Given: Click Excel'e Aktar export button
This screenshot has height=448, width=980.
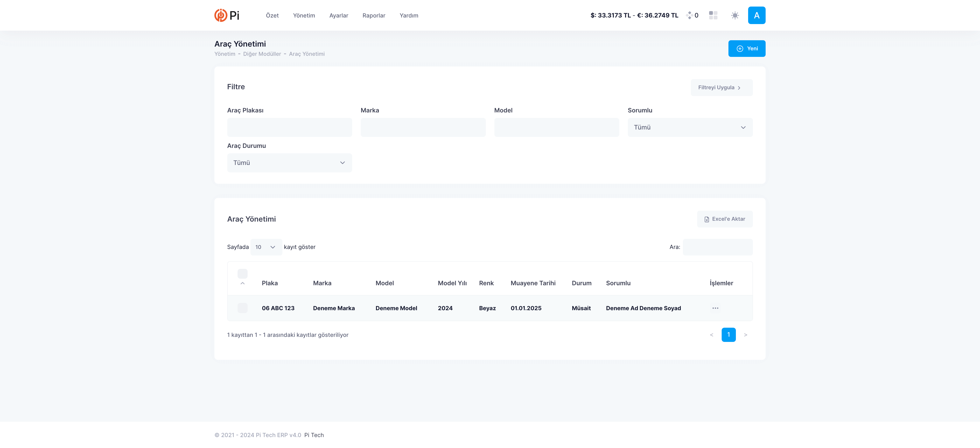Looking at the screenshot, I should (x=724, y=219).
